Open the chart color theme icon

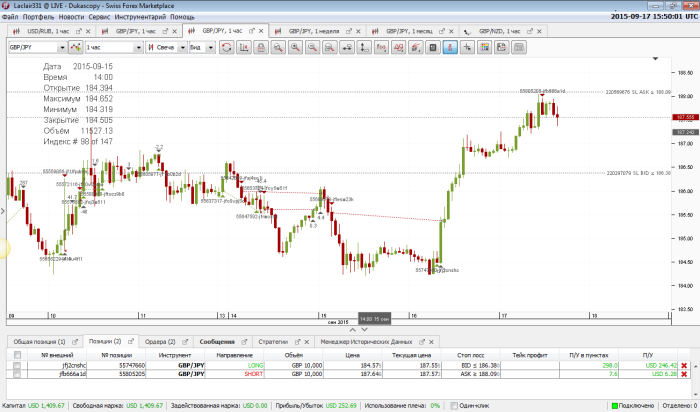(484, 47)
